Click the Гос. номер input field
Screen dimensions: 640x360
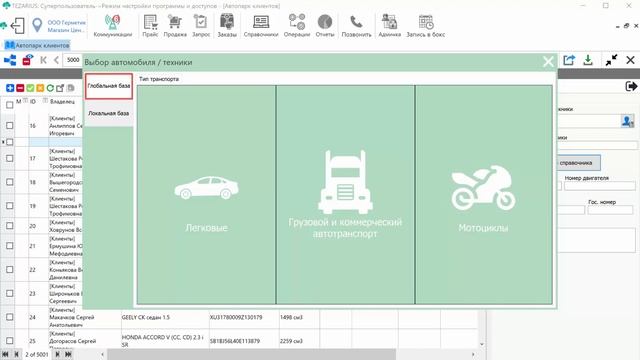click(610, 210)
